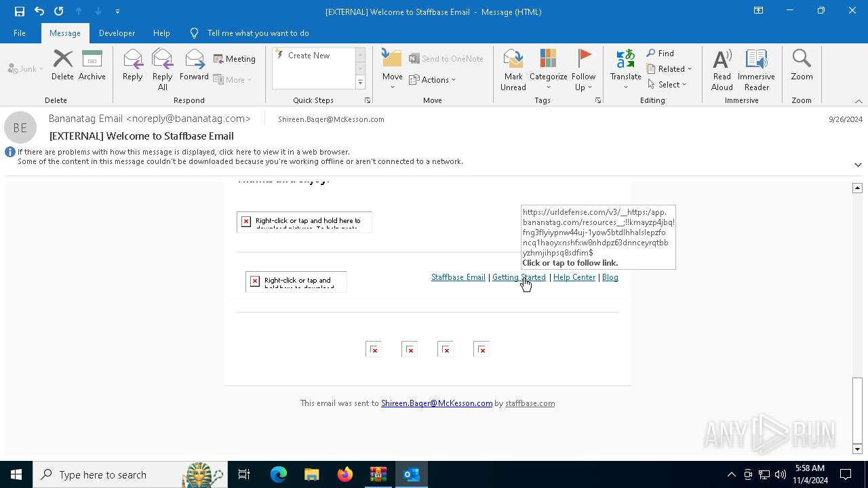
Task: Select the Create New quick step
Action: tap(313, 56)
